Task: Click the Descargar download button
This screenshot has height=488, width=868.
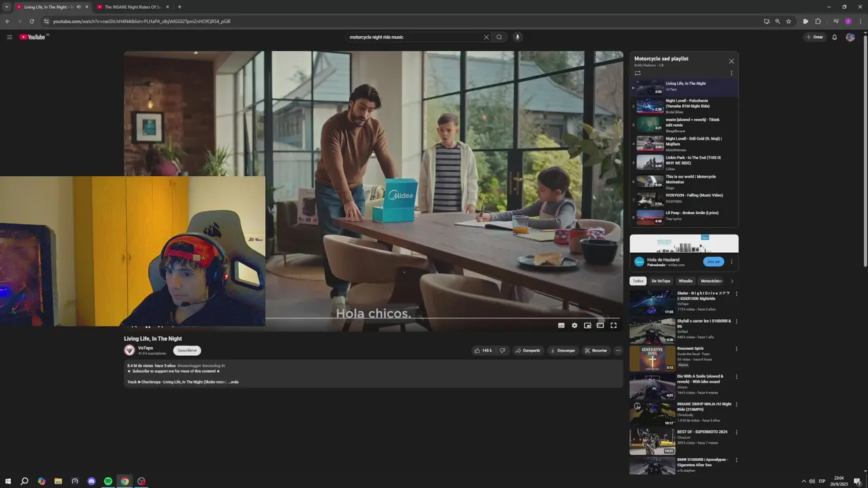Action: pyautogui.click(x=563, y=350)
